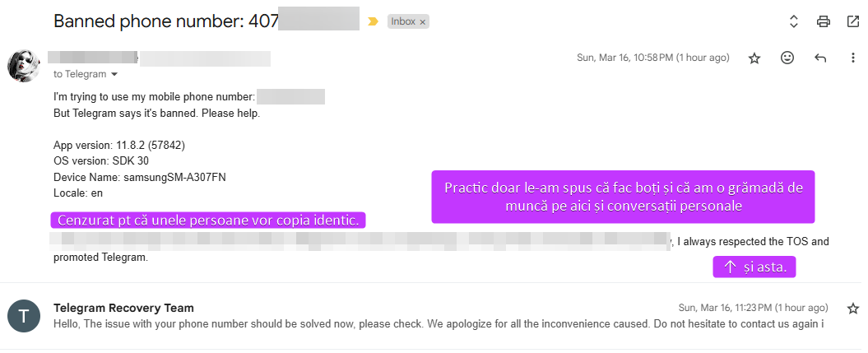Print all using the printer icon
Viewport: 868px width, 353px height.
click(824, 21)
